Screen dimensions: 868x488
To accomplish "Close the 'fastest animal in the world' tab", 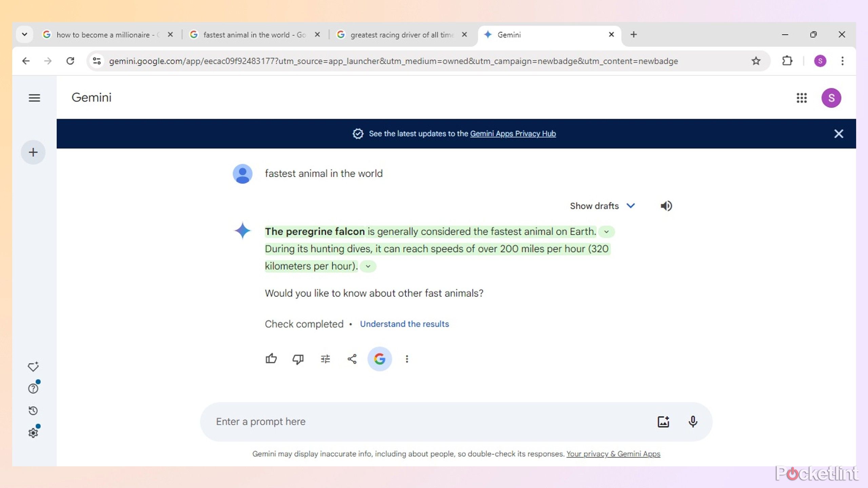I will 317,34.
